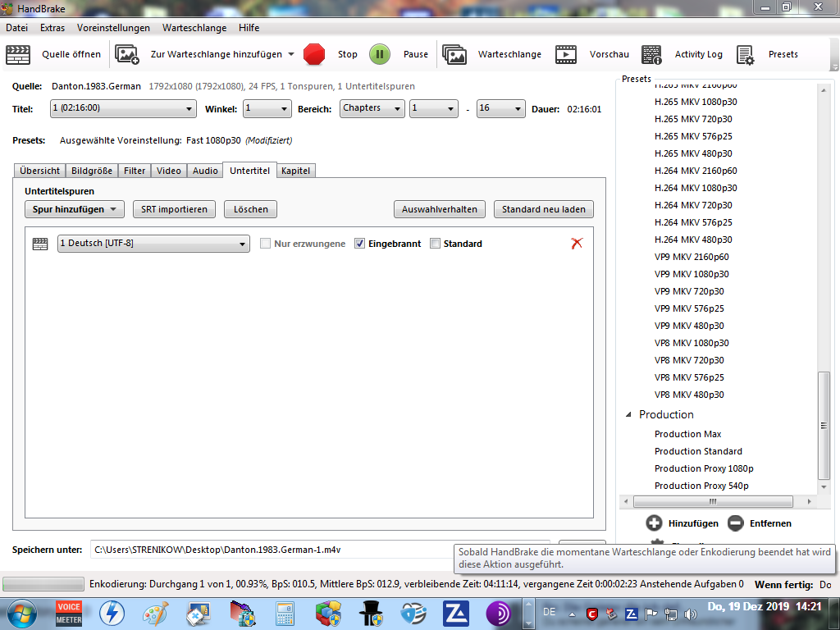Select the H.264 MKV 576p25 preset
The width and height of the screenshot is (840, 630).
click(x=693, y=222)
